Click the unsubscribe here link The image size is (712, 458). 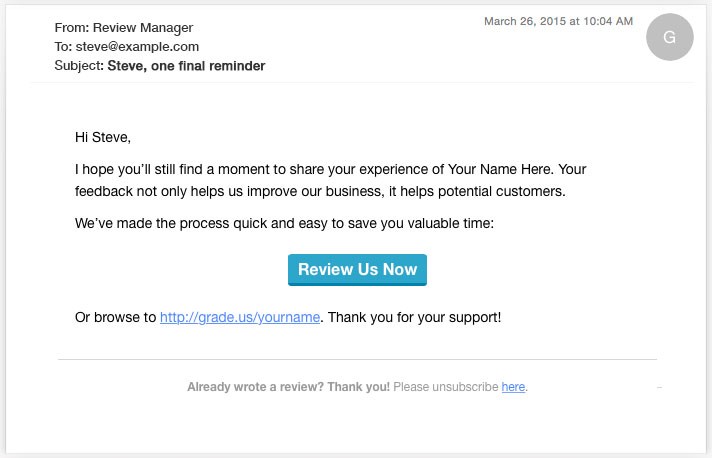(513, 387)
